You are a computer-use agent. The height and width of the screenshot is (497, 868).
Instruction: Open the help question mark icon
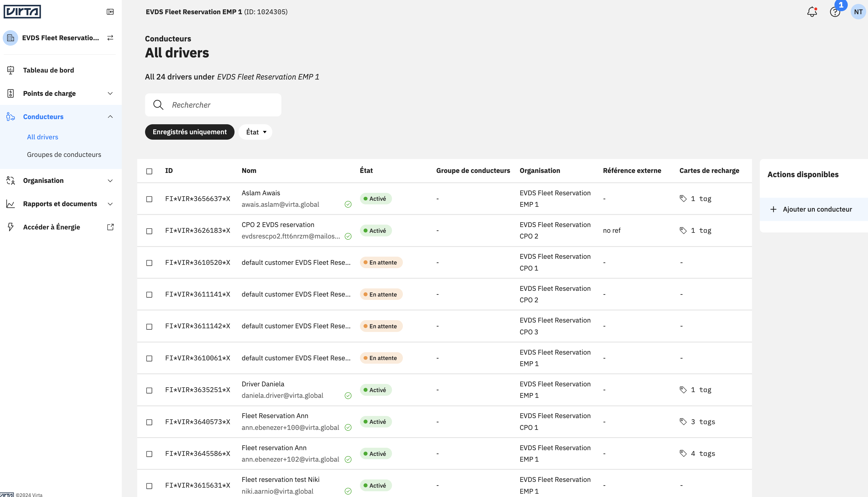[x=835, y=12]
